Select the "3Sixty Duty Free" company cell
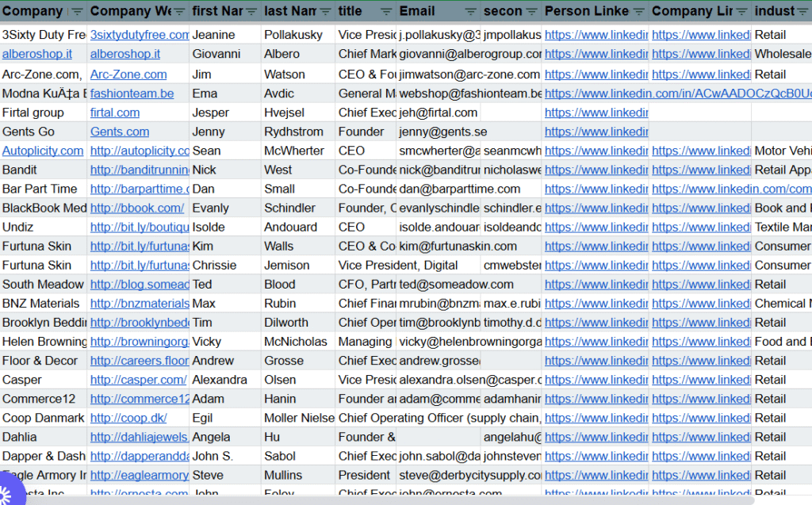Image resolution: width=812 pixels, height=505 pixels. tap(44, 35)
